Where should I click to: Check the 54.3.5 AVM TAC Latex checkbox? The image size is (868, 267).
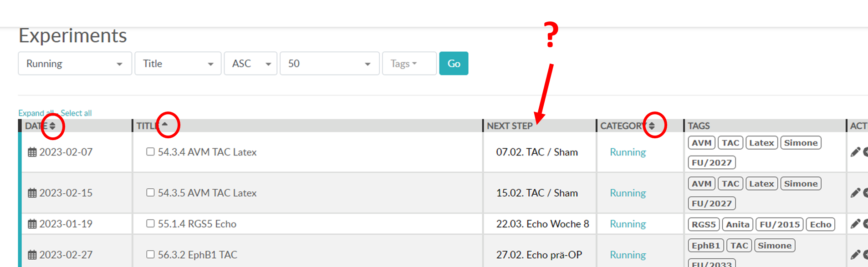150,192
